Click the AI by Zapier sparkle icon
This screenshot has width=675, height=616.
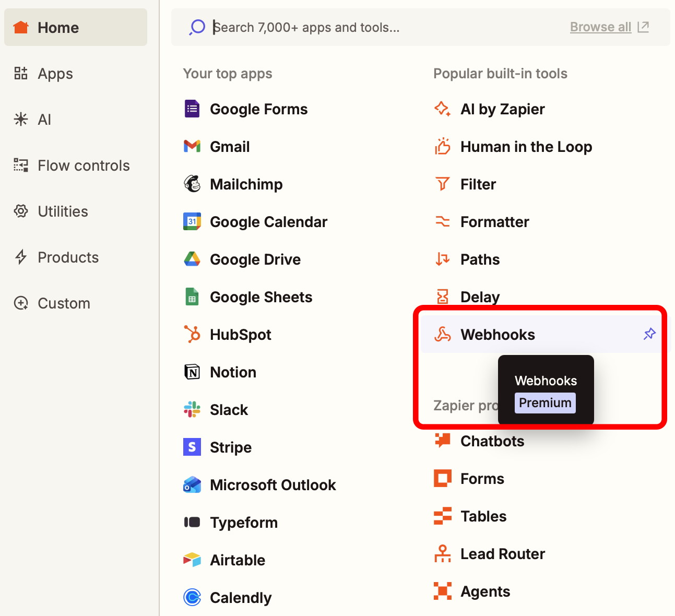[442, 109]
